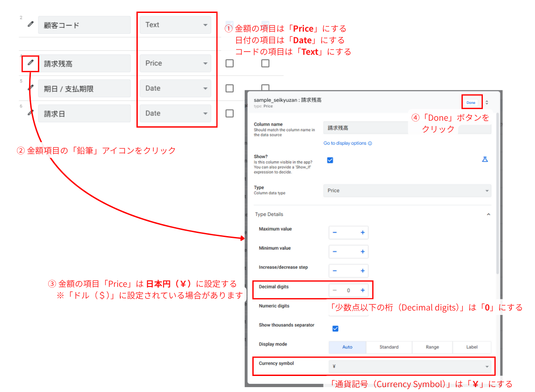Click the expand dialog arrows next to Done

pyautogui.click(x=486, y=102)
